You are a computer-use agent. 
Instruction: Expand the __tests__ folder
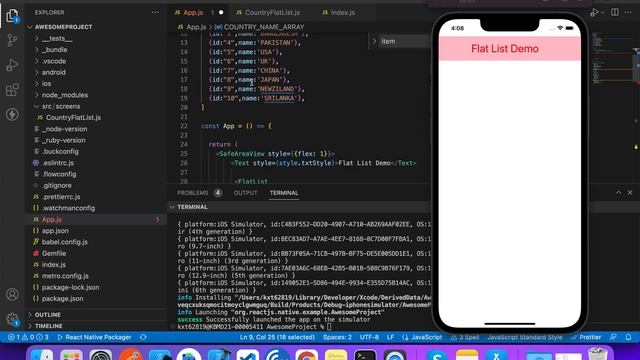[x=57, y=38]
